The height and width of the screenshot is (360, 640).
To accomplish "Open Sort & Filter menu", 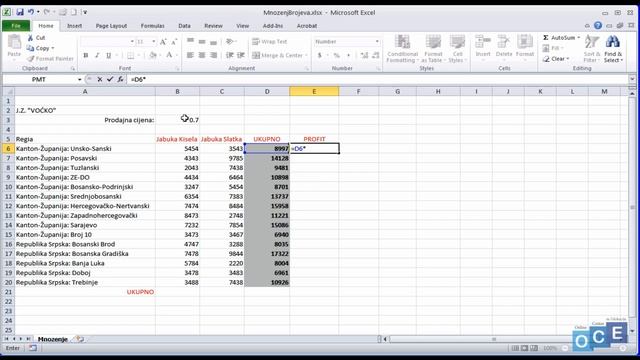I will 591,49.
